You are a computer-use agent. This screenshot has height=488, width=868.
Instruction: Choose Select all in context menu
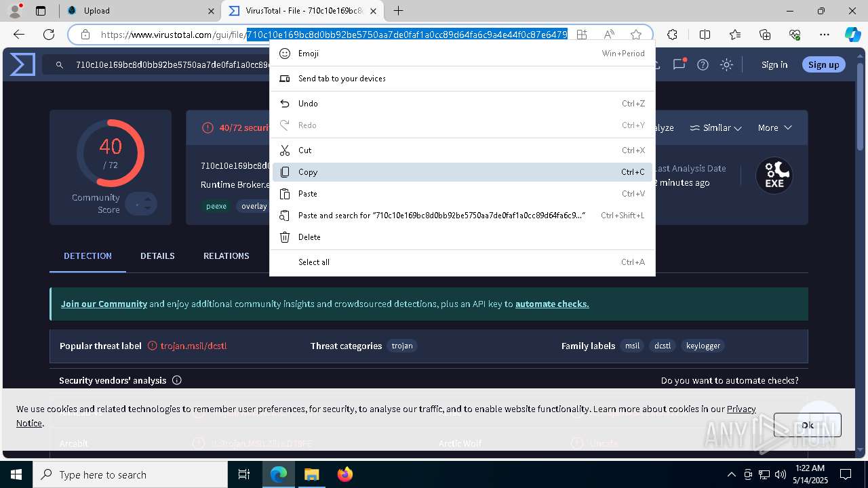[x=462, y=262]
